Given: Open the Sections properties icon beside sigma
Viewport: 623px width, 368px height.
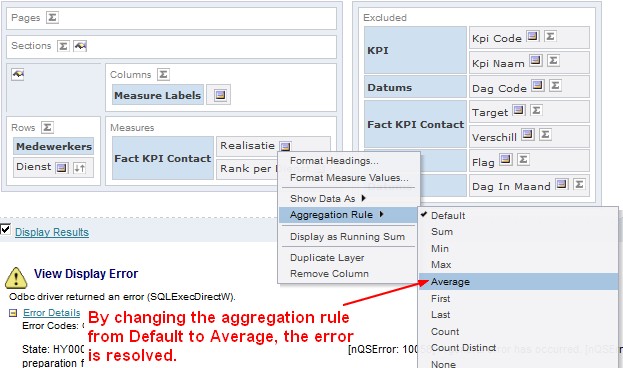Looking at the screenshot, I should [x=80, y=46].
